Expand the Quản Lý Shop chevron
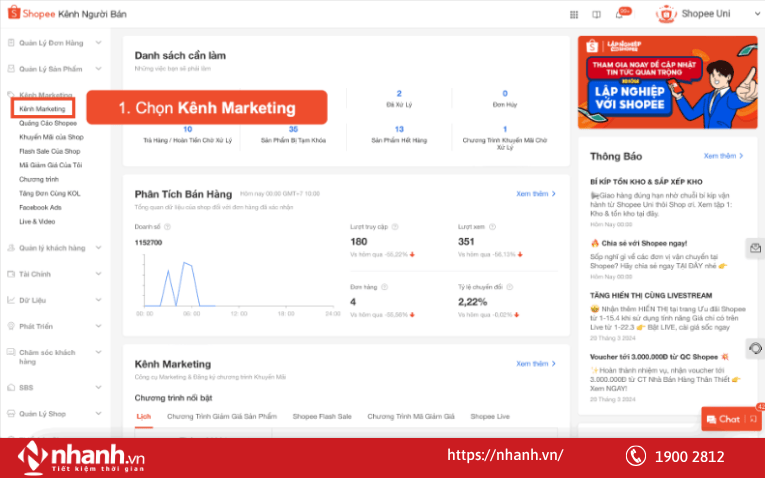Viewport: 765px width, 478px height. click(99, 414)
